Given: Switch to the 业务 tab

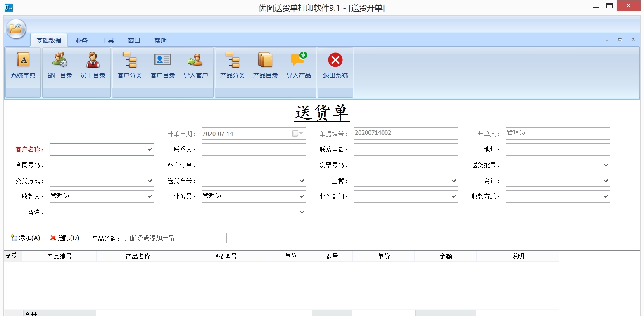Looking at the screenshot, I should pyautogui.click(x=81, y=40).
